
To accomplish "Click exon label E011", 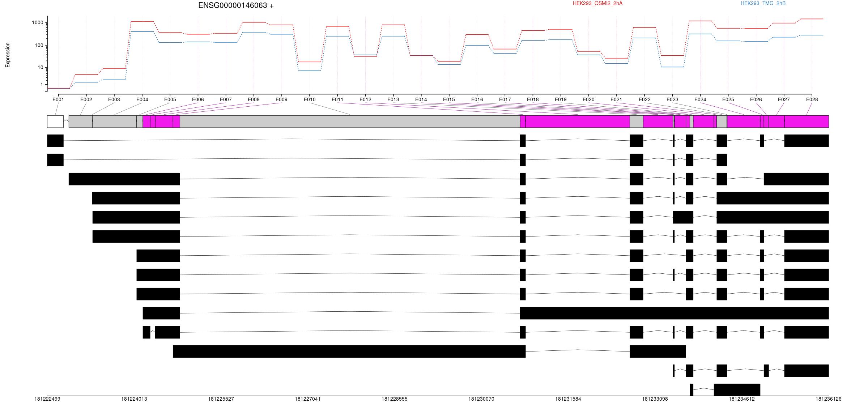I will coord(337,99).
